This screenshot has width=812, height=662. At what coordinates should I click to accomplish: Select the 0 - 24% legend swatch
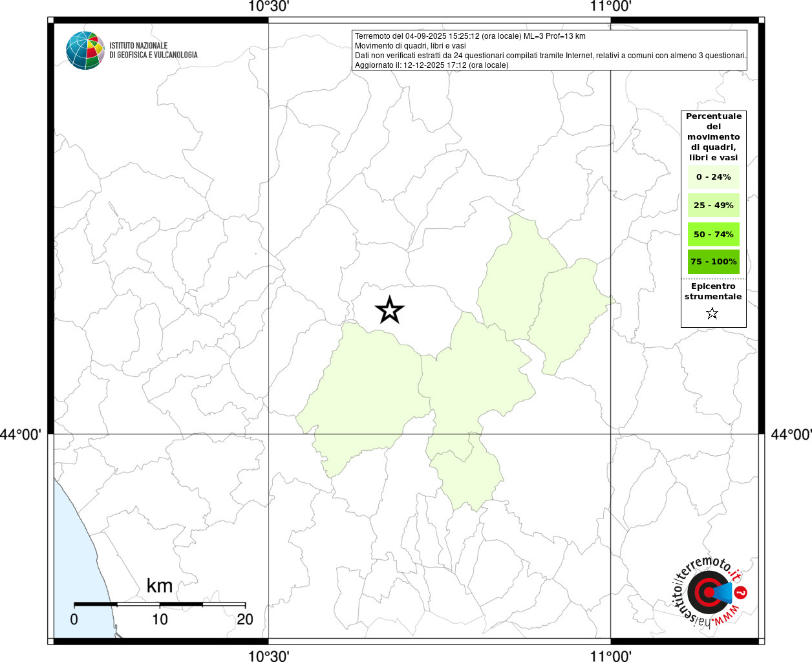pyautogui.click(x=713, y=176)
